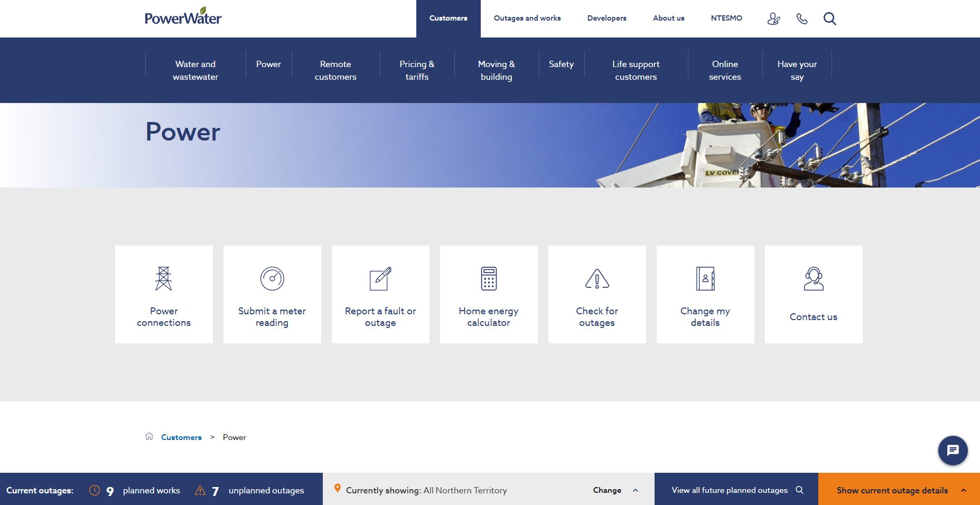Click the report fault pencil icon

[380, 278]
